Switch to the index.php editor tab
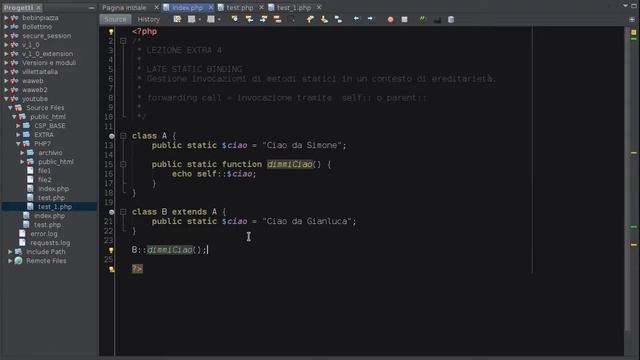 tap(187, 7)
